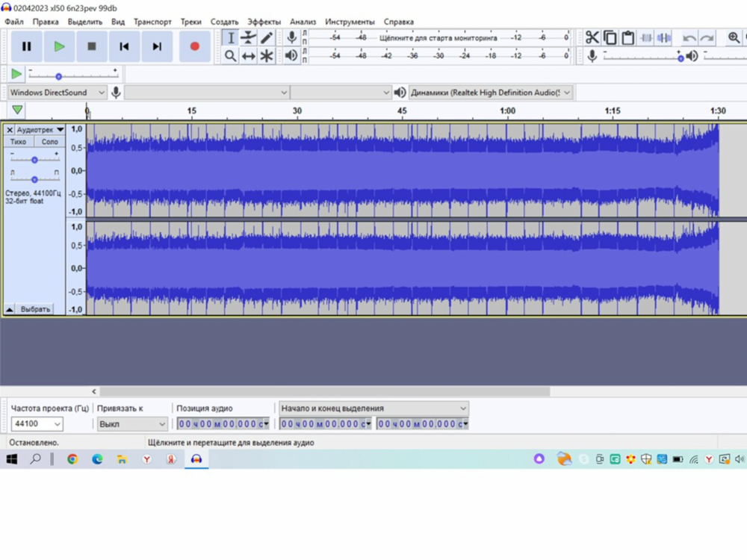Toggle Соло on the audio track
Viewport: 747px width, 560px height.
(49, 142)
